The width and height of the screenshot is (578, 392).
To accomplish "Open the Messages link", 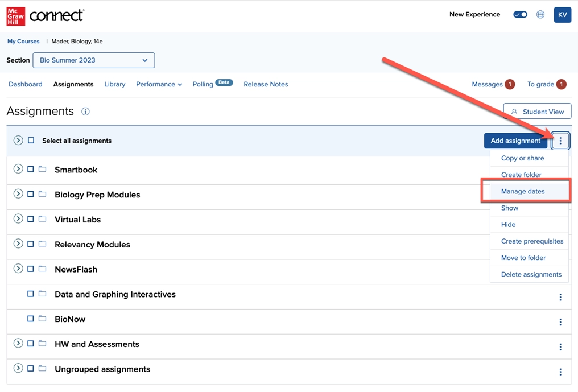I will point(487,84).
